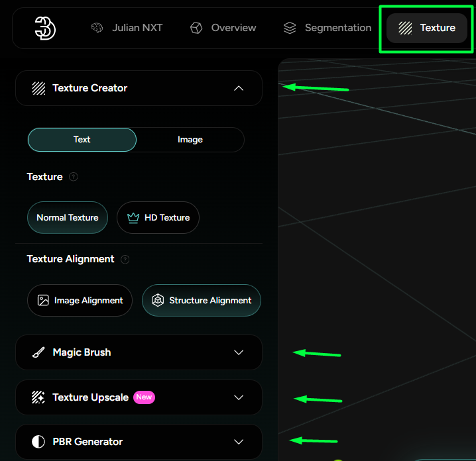
Task: Click the help icon next to Texture Alignment
Action: 125,260
